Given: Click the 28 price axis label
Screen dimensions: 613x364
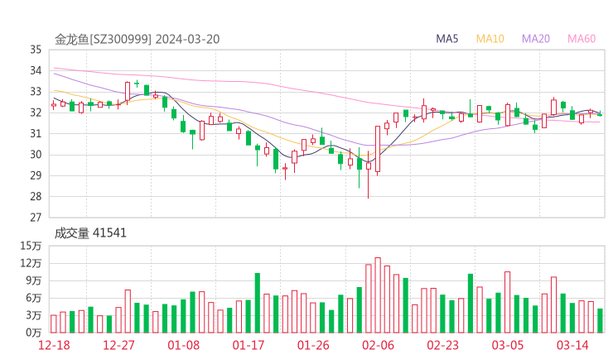Looking at the screenshot, I should [36, 196].
